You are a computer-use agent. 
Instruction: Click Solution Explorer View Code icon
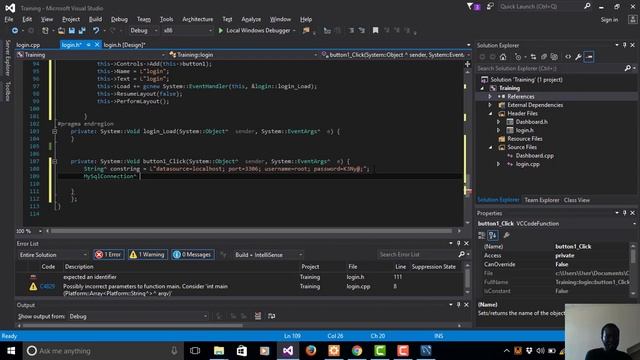(568, 57)
